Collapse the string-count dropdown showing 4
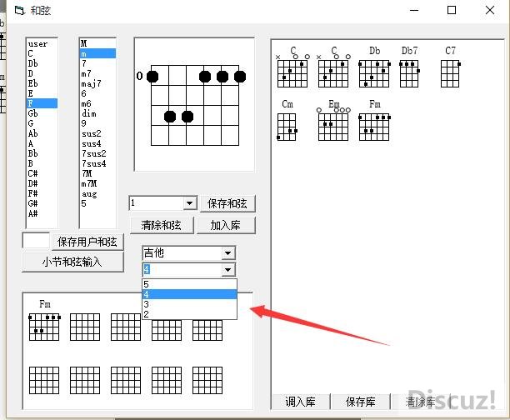510x420 pixels. (228, 270)
